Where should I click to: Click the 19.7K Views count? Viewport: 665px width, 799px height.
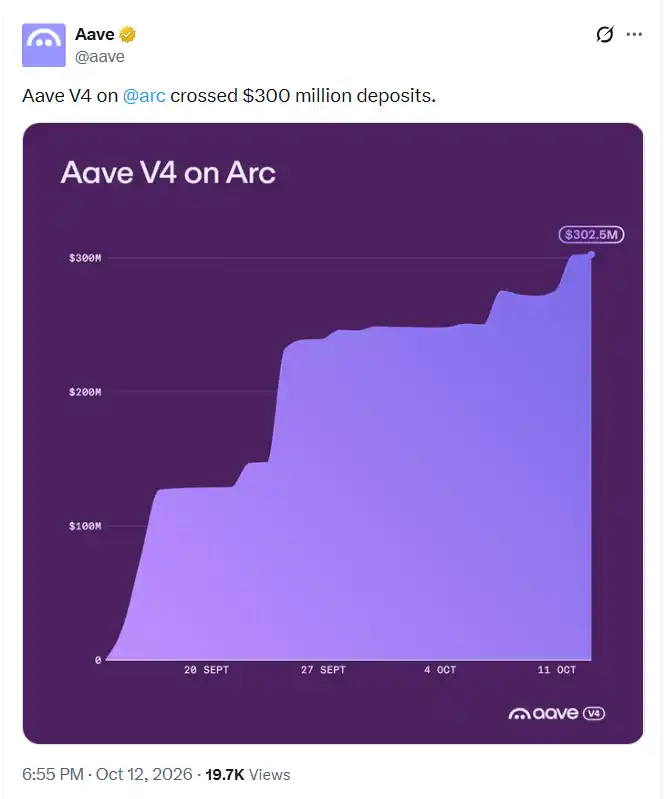(248, 775)
